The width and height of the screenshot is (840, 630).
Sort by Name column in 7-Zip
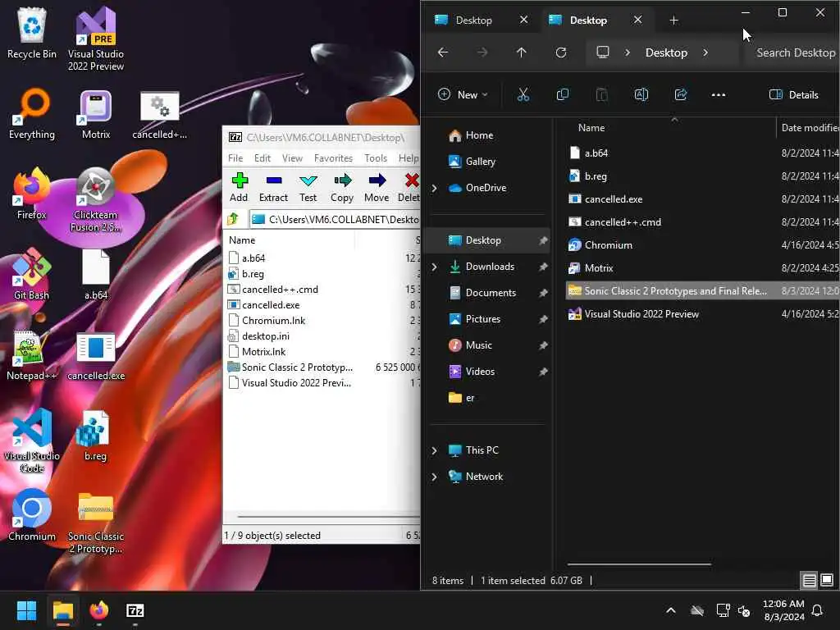click(x=242, y=240)
